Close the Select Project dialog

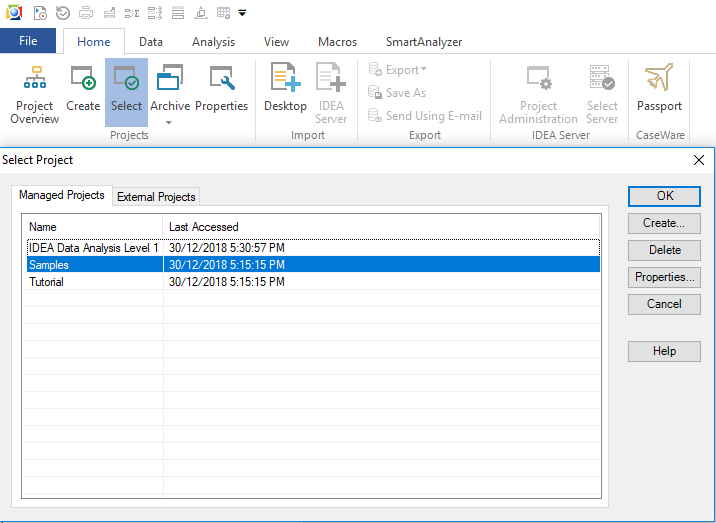[x=699, y=160]
